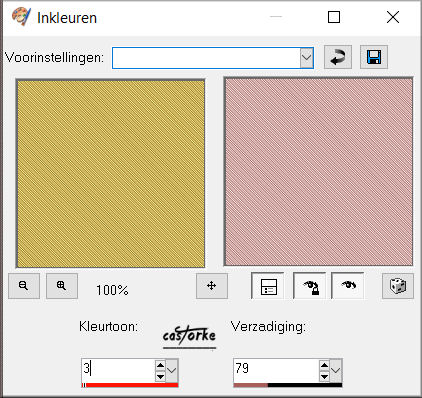Maximize the Inkleuren dialog window

click(x=334, y=17)
